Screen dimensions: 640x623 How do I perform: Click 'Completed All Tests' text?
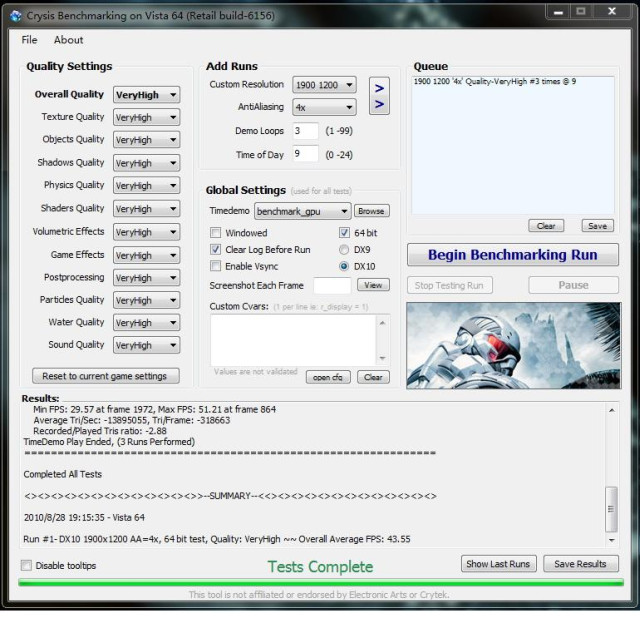(x=62, y=474)
